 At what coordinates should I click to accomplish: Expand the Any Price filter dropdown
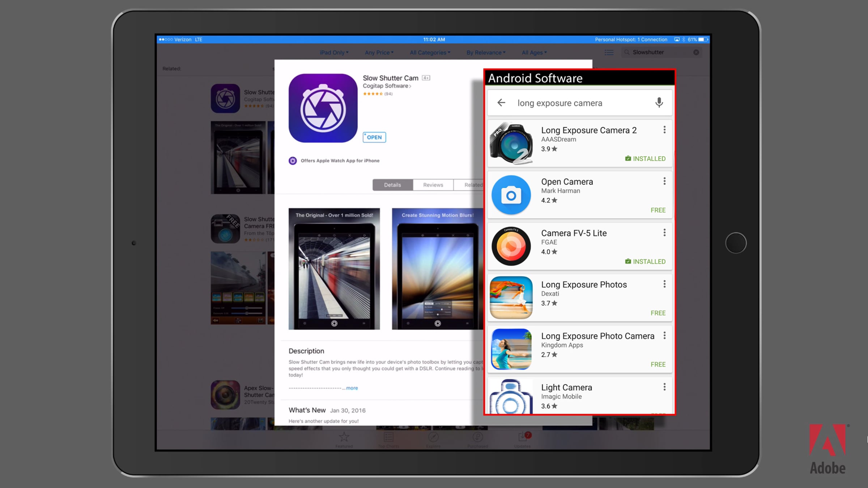(x=379, y=52)
